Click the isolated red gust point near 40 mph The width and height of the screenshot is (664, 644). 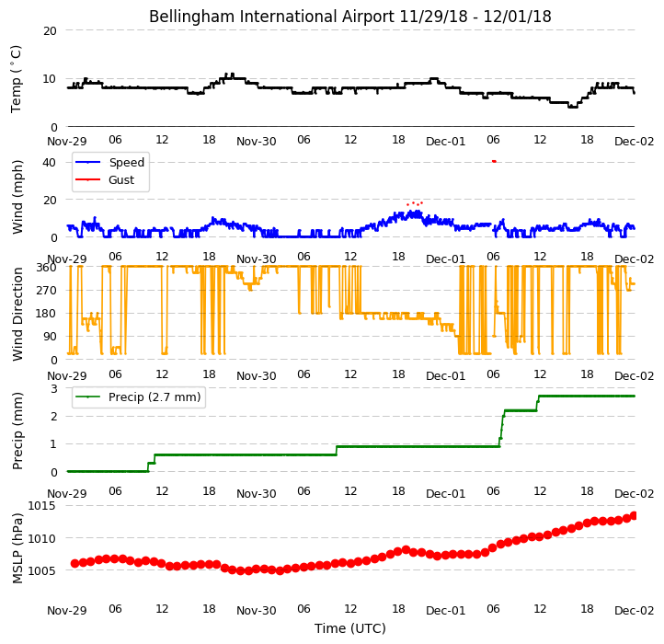coord(494,161)
